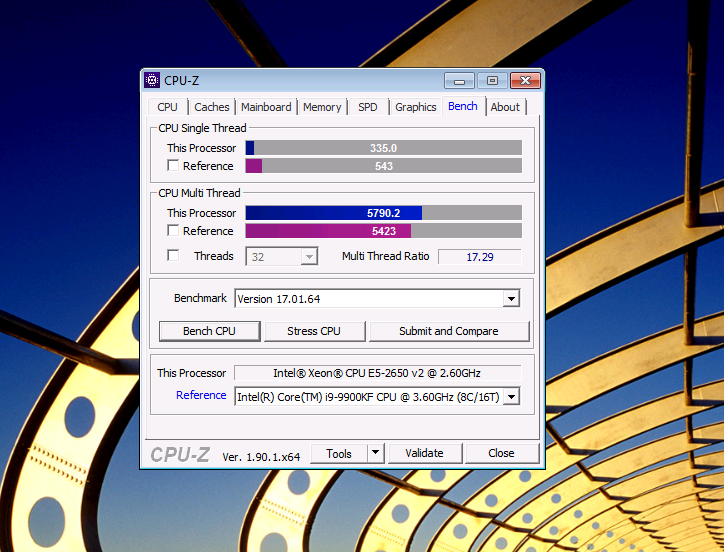Viewport: 724px width, 552px height.
Task: Expand the Reference processor dropdown
Action: pyautogui.click(x=511, y=396)
